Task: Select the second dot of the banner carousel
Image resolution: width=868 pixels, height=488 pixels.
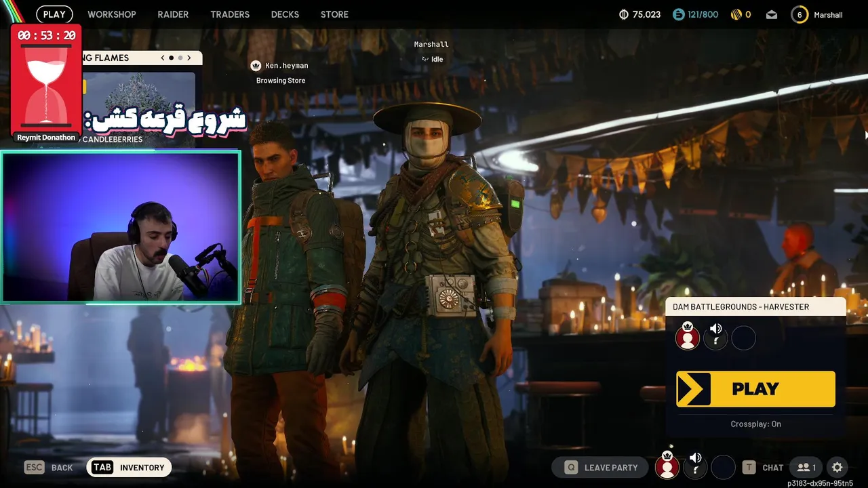Action: click(x=180, y=58)
